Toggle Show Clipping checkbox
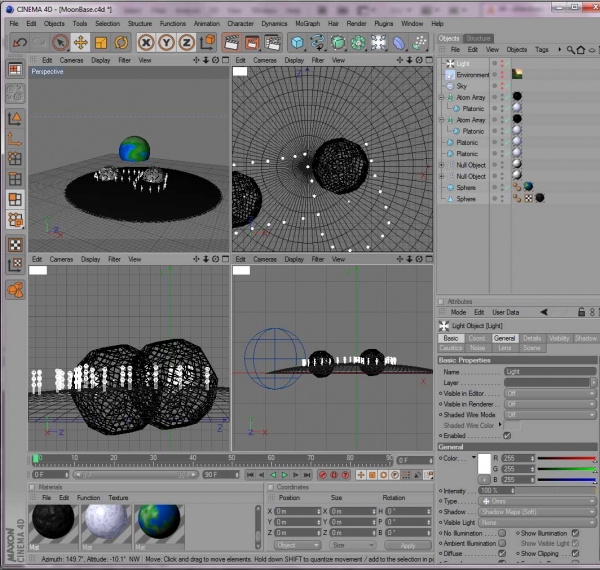The height and width of the screenshot is (570, 600). [x=575, y=554]
